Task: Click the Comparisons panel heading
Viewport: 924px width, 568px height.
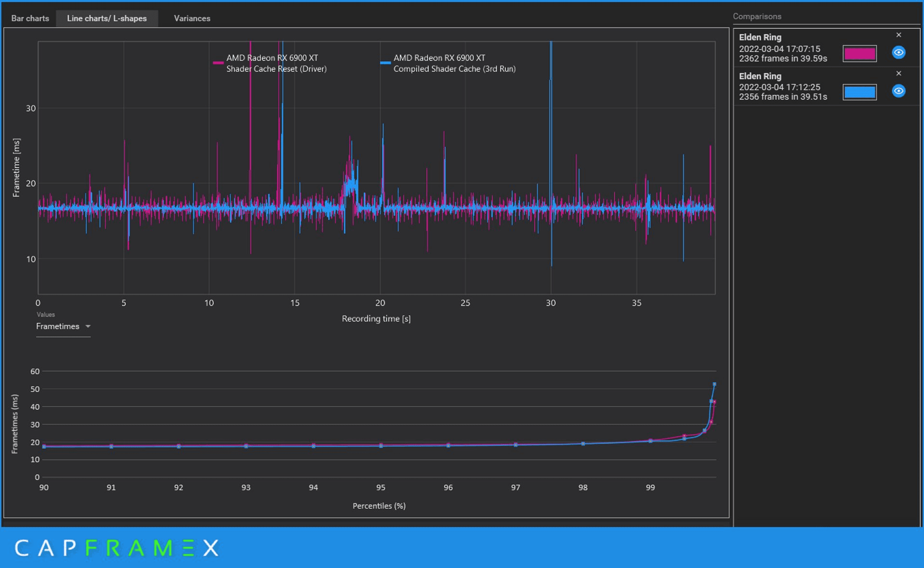Action: (757, 16)
